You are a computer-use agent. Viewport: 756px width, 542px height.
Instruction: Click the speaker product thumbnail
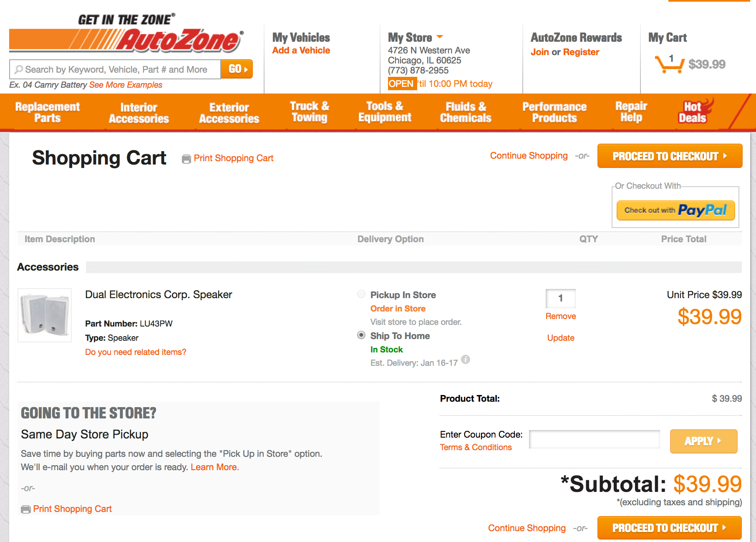tap(45, 315)
